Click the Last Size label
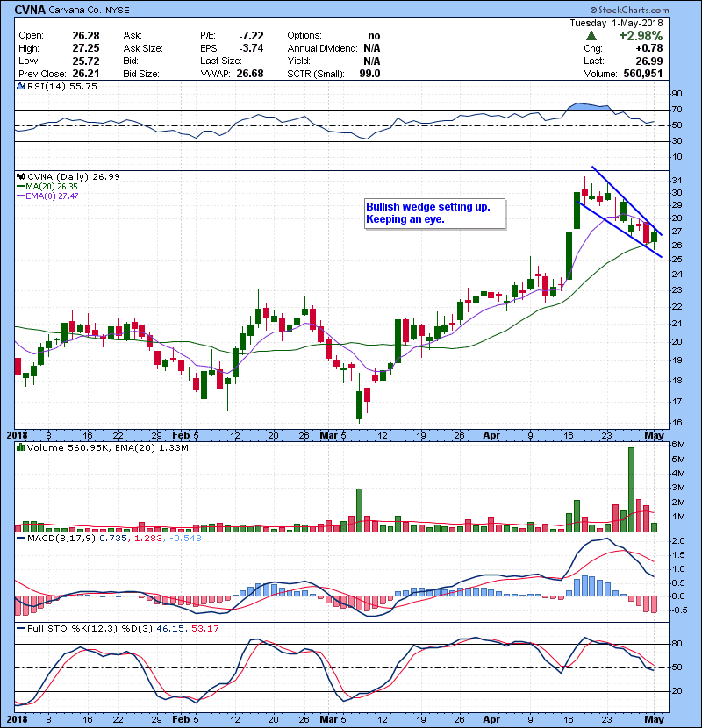 click(x=220, y=61)
